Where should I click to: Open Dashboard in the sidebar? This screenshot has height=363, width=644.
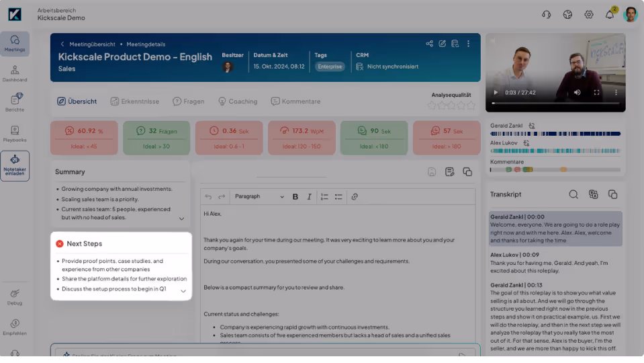tap(15, 73)
